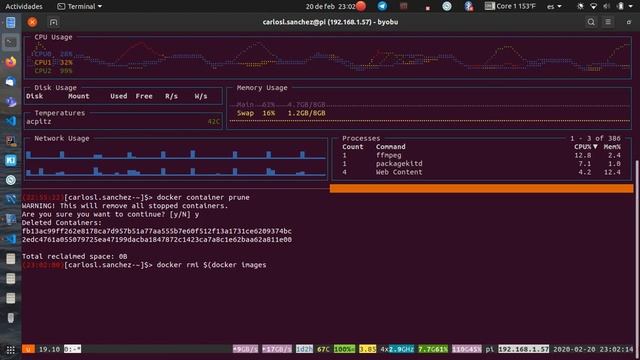Click the Network Usage panel title
The image size is (640, 360).
pos(62,138)
